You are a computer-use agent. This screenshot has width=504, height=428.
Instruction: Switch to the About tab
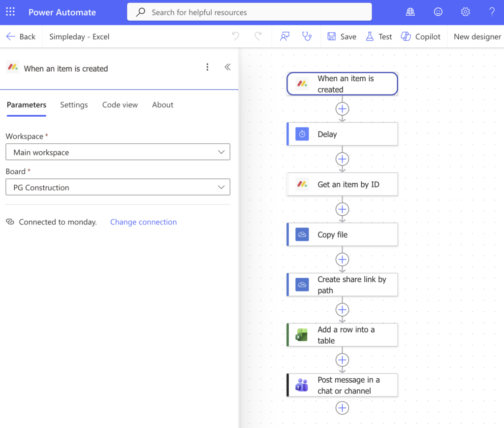(162, 105)
